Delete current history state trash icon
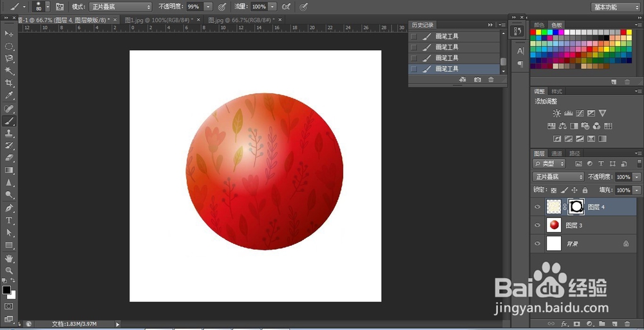Screen dimensions: 644x330 pyautogui.click(x=491, y=80)
